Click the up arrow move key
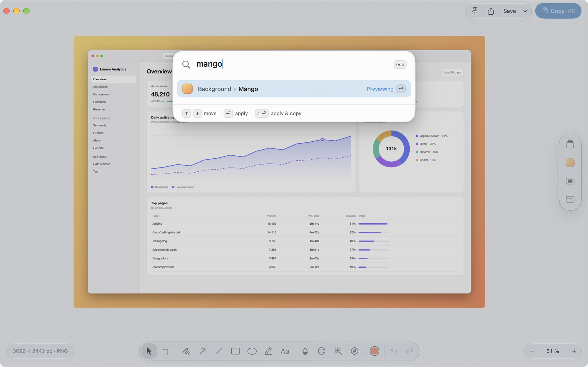The image size is (588, 367). coord(187,113)
